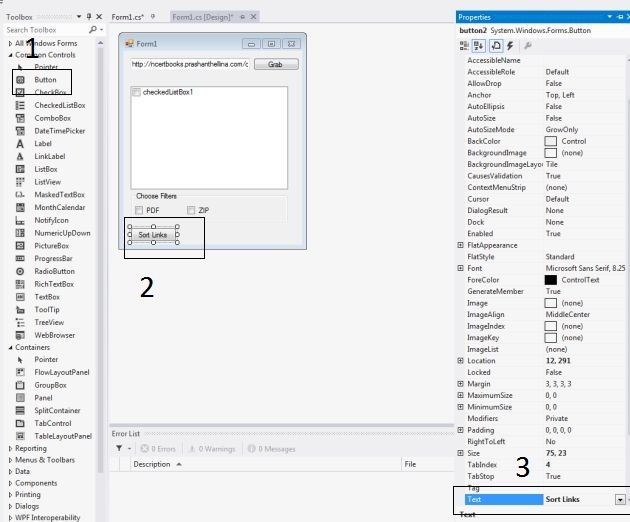Choose the RadioButton toolbox control
The image size is (630, 522).
point(54,272)
